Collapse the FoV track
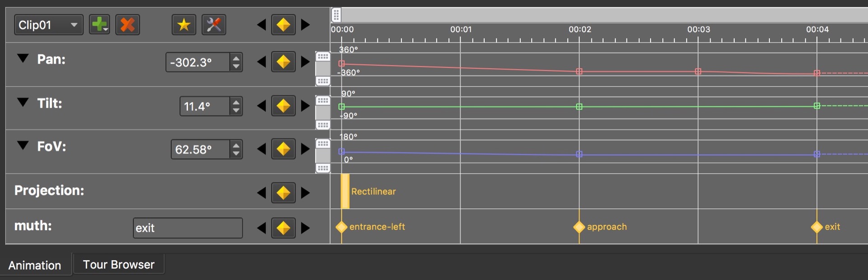 pos(23,145)
